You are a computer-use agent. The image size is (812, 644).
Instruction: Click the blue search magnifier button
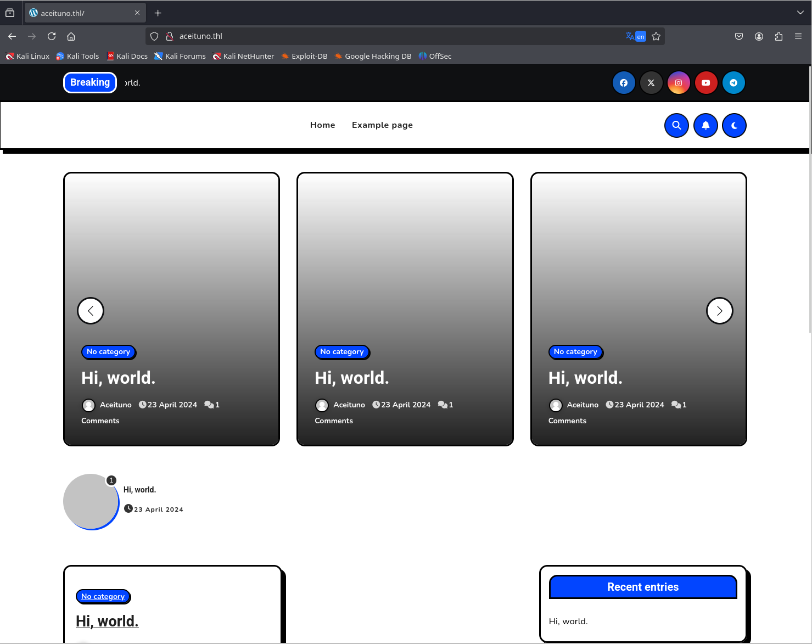[676, 125]
